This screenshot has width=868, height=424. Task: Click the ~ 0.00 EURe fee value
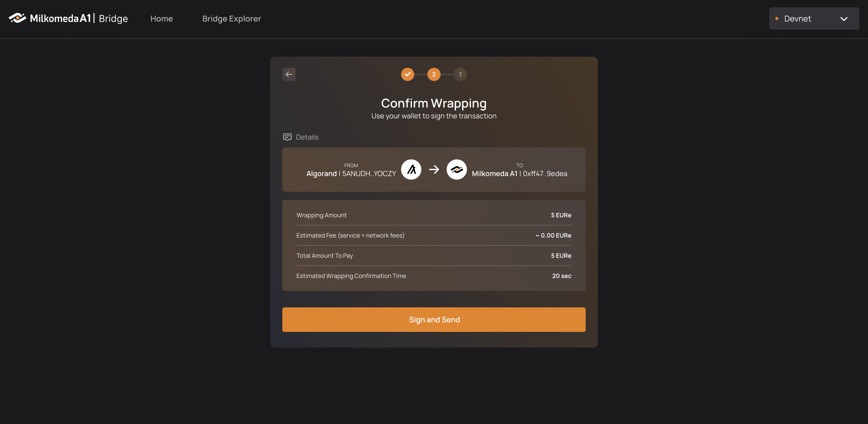553,236
